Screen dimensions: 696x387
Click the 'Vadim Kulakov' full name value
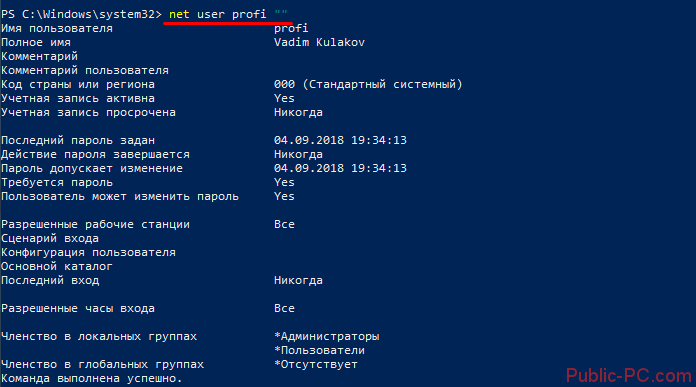(319, 43)
